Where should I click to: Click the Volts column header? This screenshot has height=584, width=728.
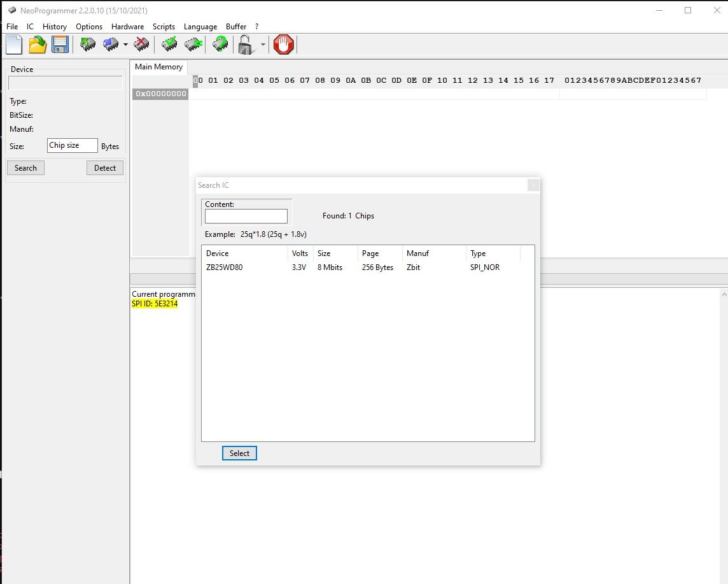(x=300, y=253)
